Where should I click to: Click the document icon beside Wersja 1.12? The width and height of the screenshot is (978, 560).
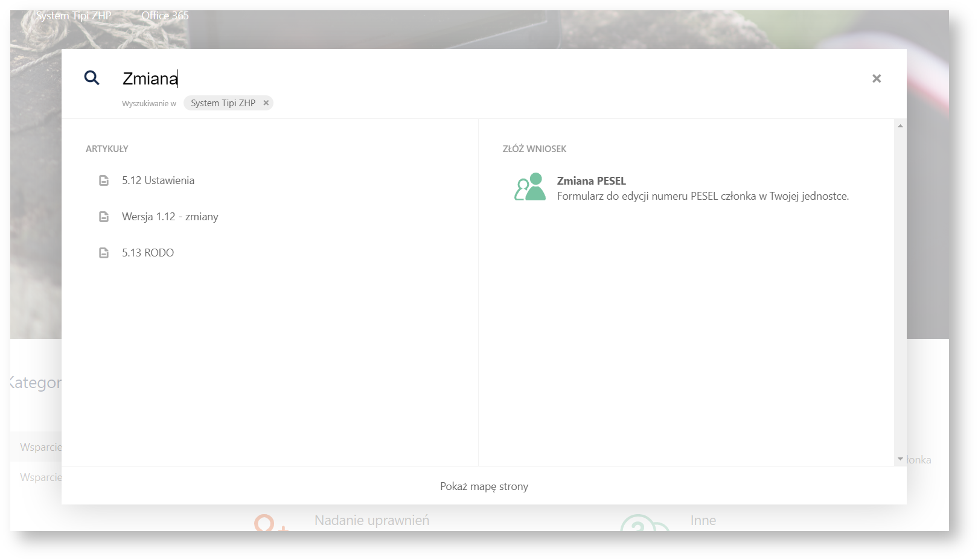[104, 217]
